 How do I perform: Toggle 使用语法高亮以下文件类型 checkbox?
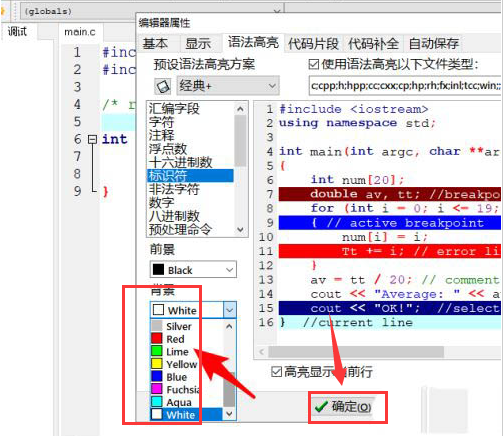(313, 64)
